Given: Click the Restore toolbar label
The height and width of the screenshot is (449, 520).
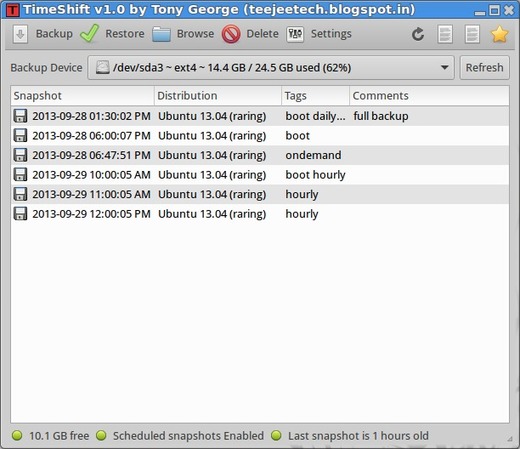Looking at the screenshot, I should click(125, 34).
